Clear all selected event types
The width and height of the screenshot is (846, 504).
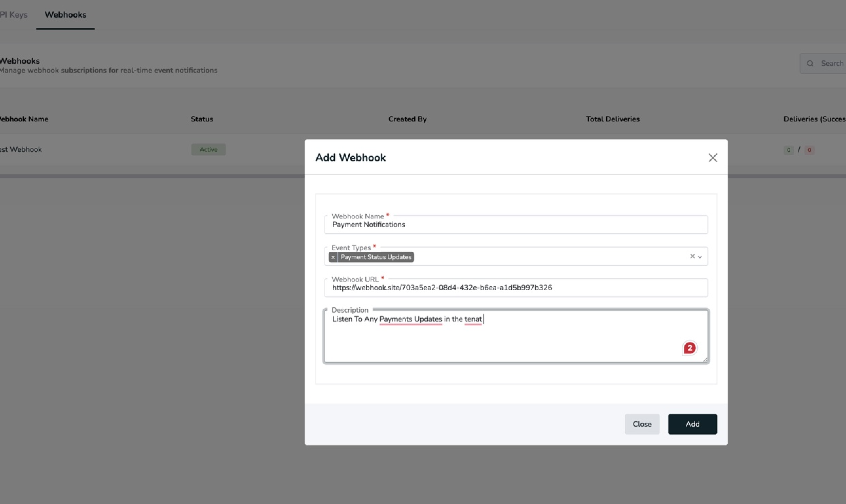tap(692, 256)
